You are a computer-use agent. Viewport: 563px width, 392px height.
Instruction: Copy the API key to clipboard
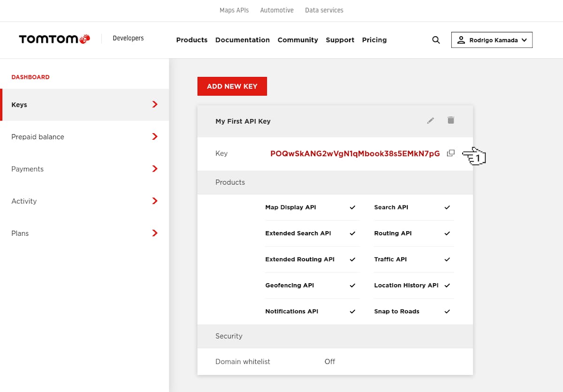(451, 153)
